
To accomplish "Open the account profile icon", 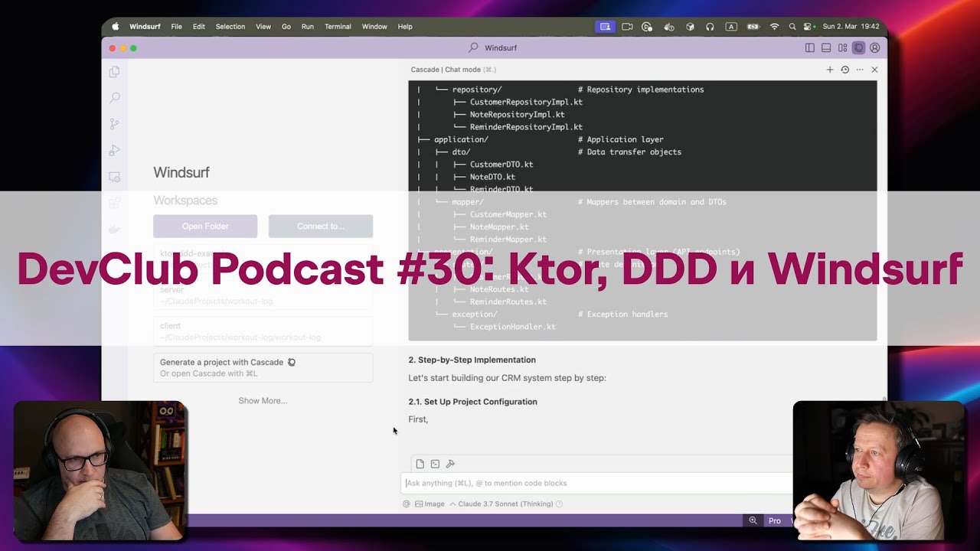I will [x=875, y=47].
